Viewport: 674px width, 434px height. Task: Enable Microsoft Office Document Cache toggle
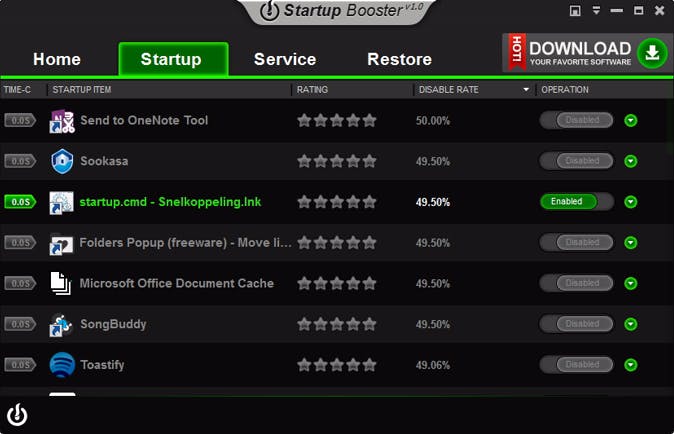pos(576,283)
